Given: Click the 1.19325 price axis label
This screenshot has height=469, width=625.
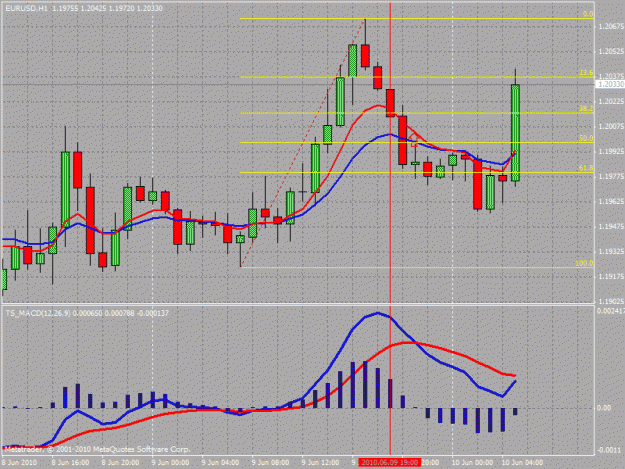Looking at the screenshot, I should 611,251.
